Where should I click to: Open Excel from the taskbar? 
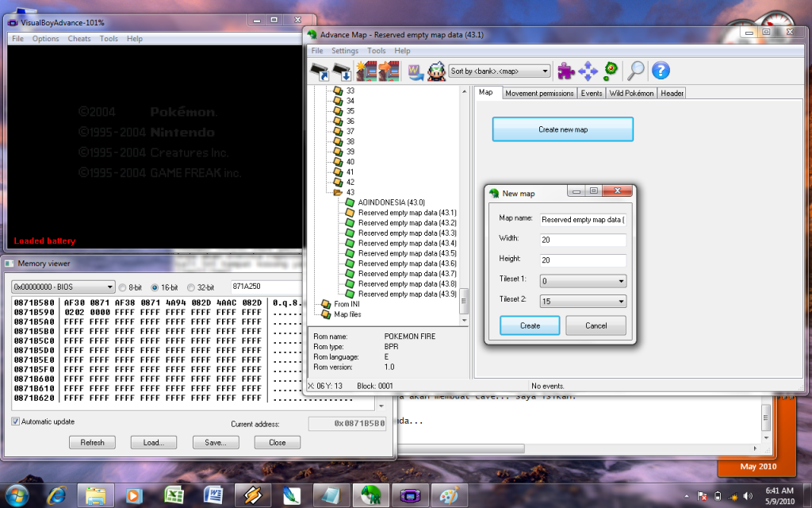[174, 495]
